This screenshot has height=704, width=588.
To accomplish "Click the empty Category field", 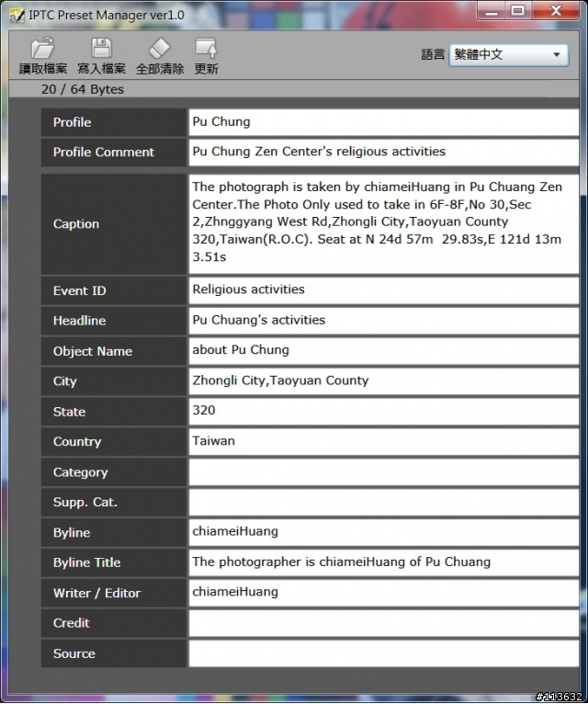I will coord(384,471).
